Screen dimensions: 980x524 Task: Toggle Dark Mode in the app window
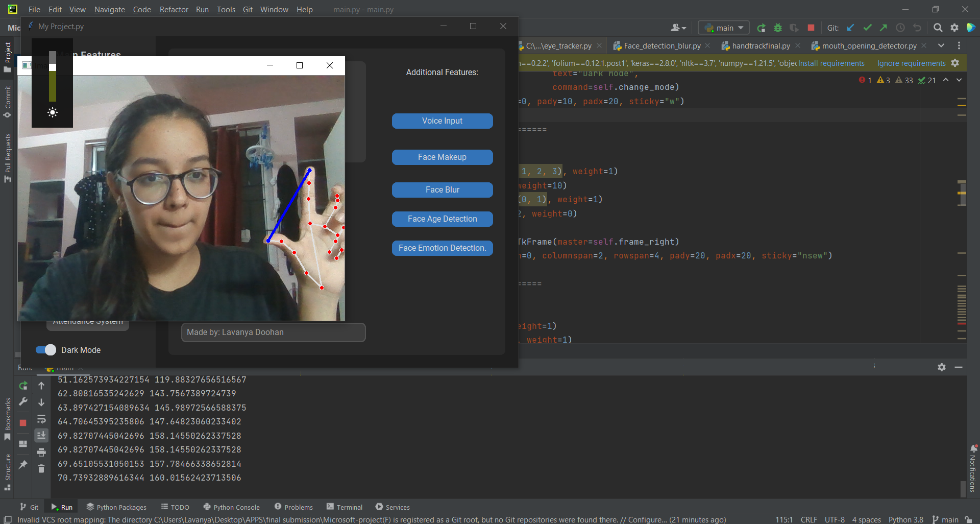pyautogui.click(x=46, y=350)
